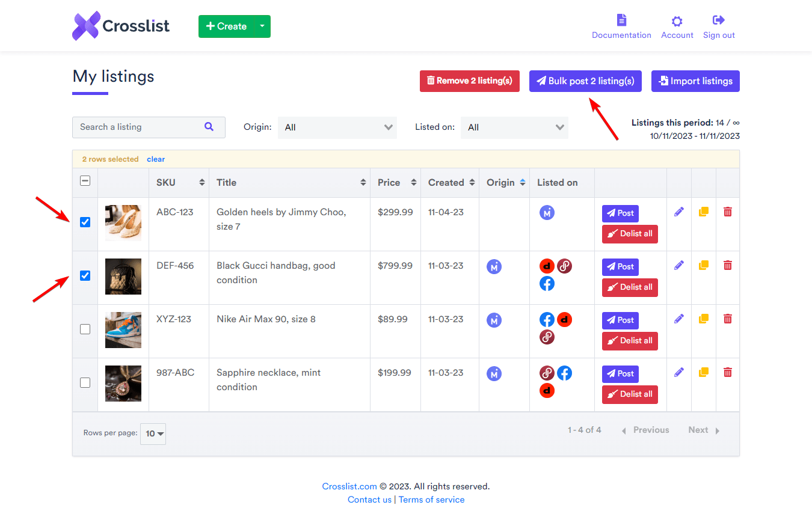812x511 pixels.
Task: Post the Nike Air Max 90 listing
Action: (620, 320)
